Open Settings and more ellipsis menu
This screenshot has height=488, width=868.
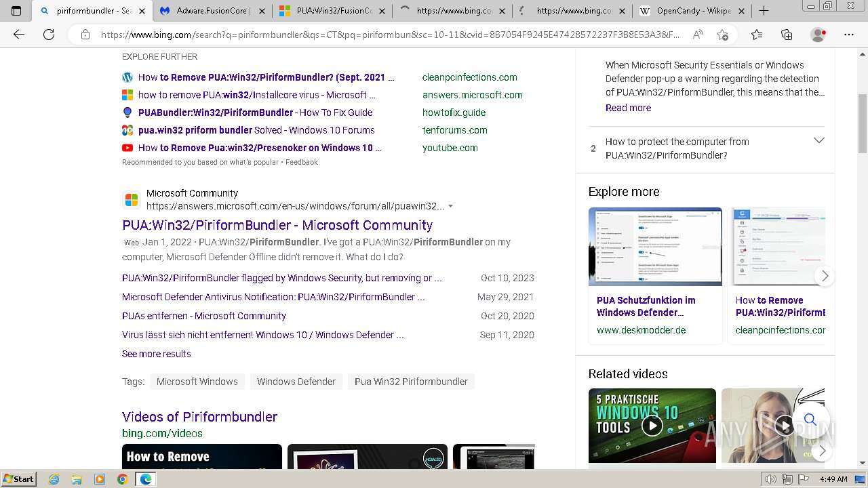(849, 35)
